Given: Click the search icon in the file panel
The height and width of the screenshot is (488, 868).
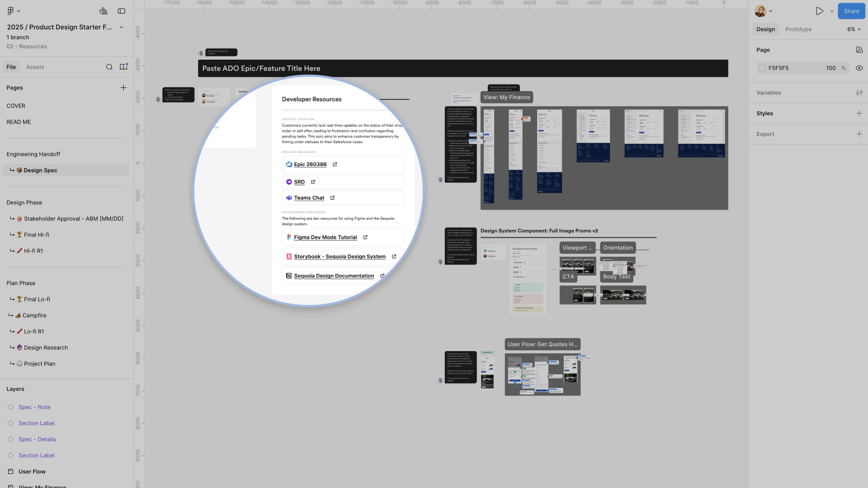Looking at the screenshot, I should click(109, 67).
